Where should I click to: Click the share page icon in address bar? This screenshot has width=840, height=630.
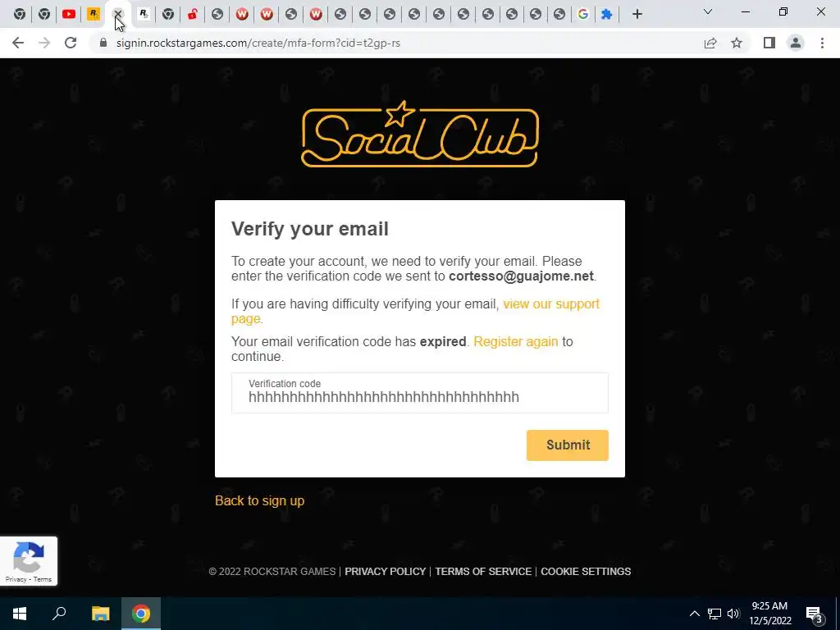(x=710, y=43)
